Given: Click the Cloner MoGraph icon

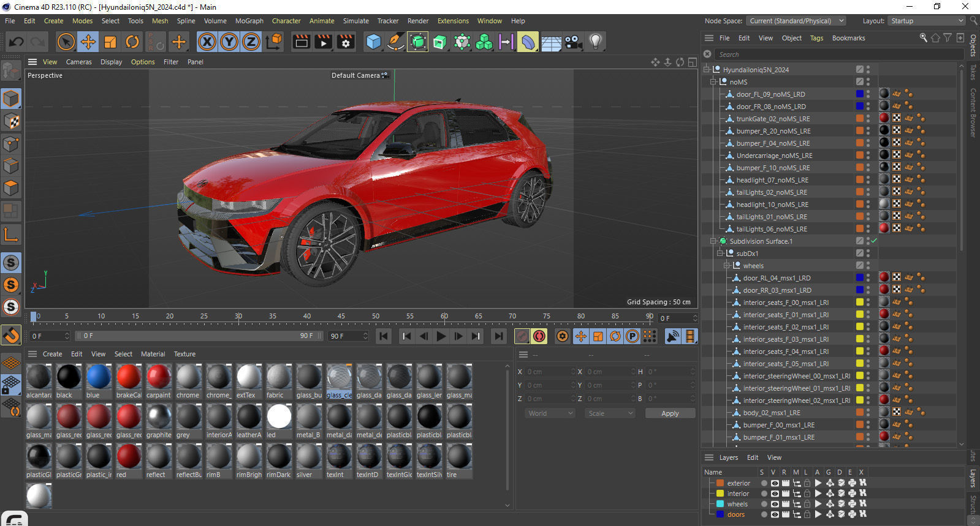Looking at the screenshot, I should coord(484,42).
